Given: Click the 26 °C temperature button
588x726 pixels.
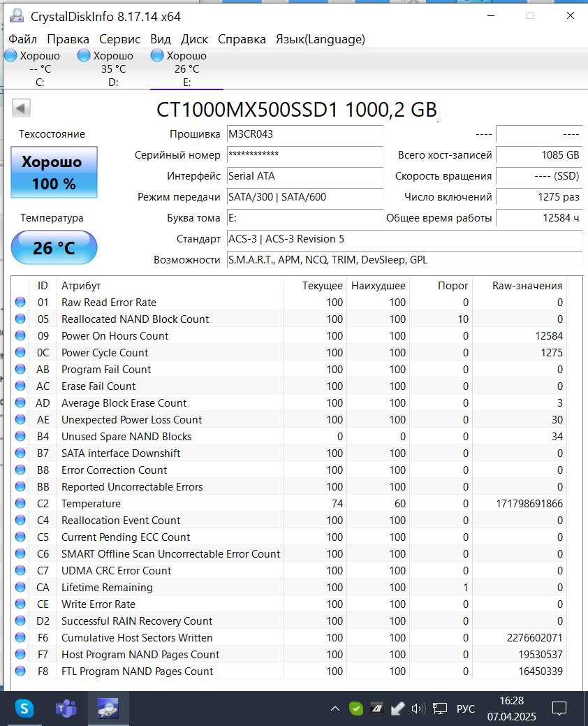Looking at the screenshot, I should click(x=54, y=248).
